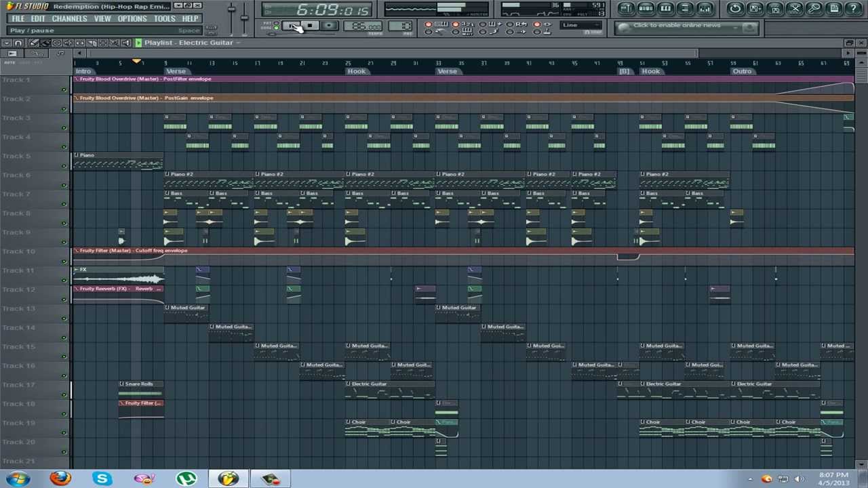Click the Piano clip on Track 5

click(x=118, y=160)
